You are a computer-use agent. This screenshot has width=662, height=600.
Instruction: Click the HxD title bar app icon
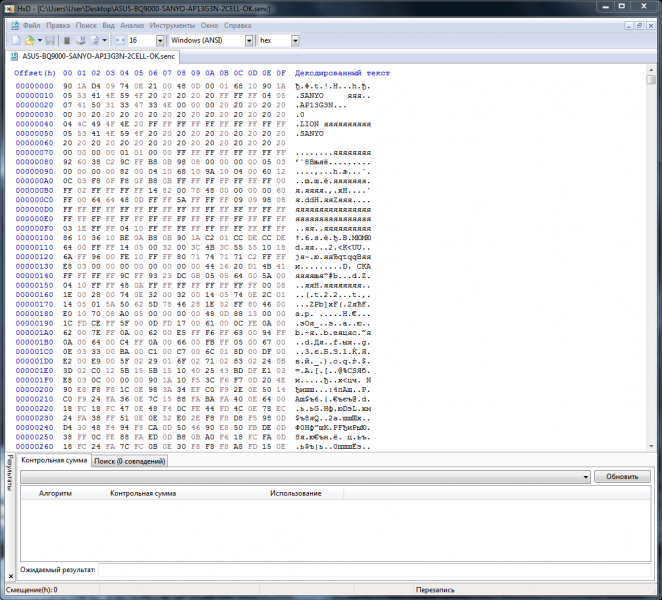(x=9, y=8)
